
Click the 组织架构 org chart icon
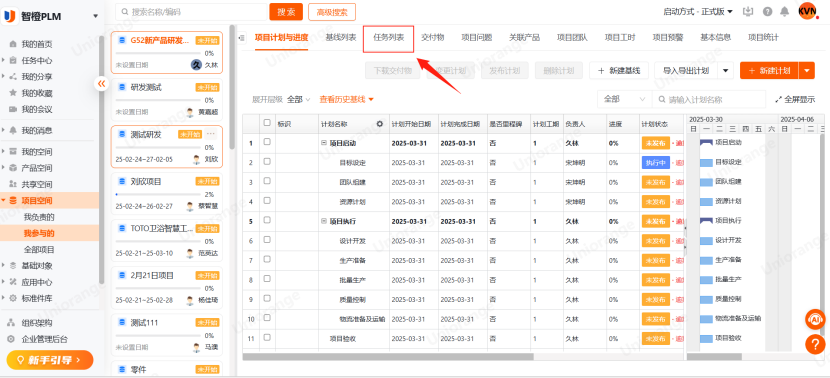point(10,323)
